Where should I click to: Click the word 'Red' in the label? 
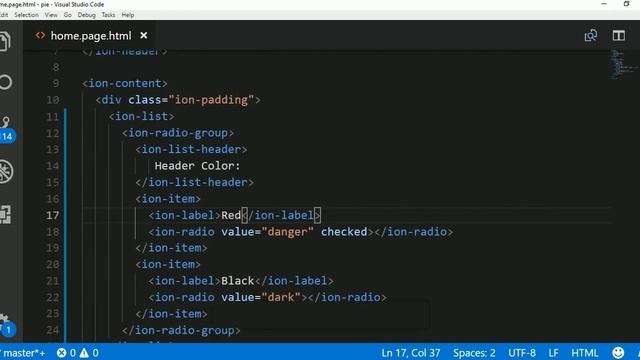point(231,215)
